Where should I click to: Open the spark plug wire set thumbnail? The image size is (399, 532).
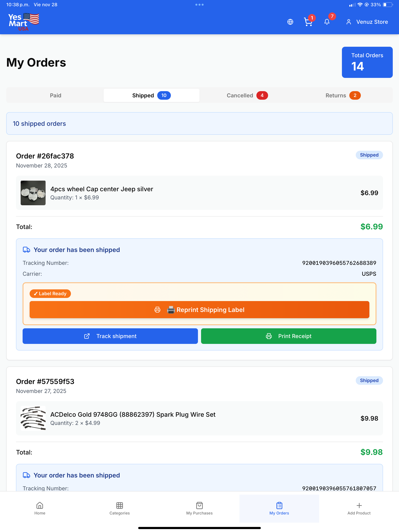33,418
